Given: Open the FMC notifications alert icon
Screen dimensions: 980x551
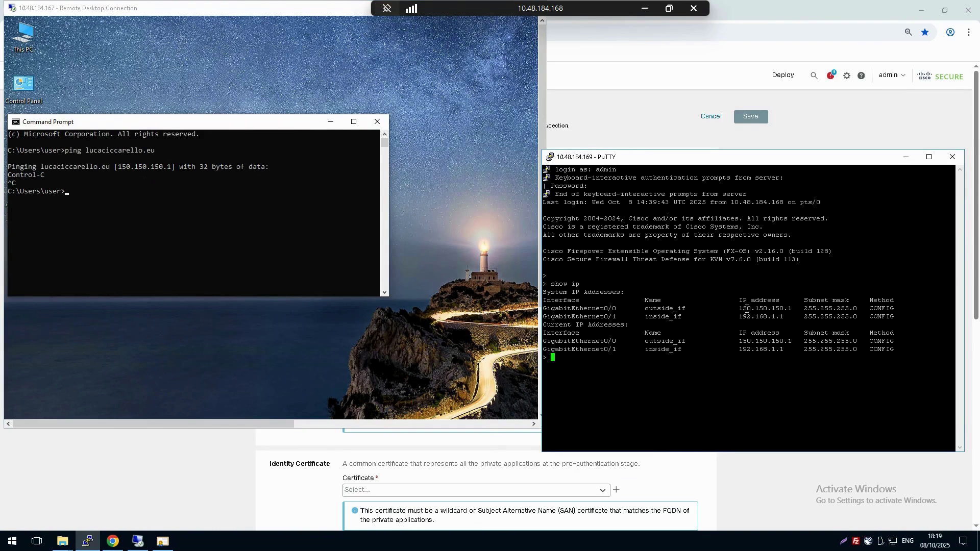Looking at the screenshot, I should point(830,75).
